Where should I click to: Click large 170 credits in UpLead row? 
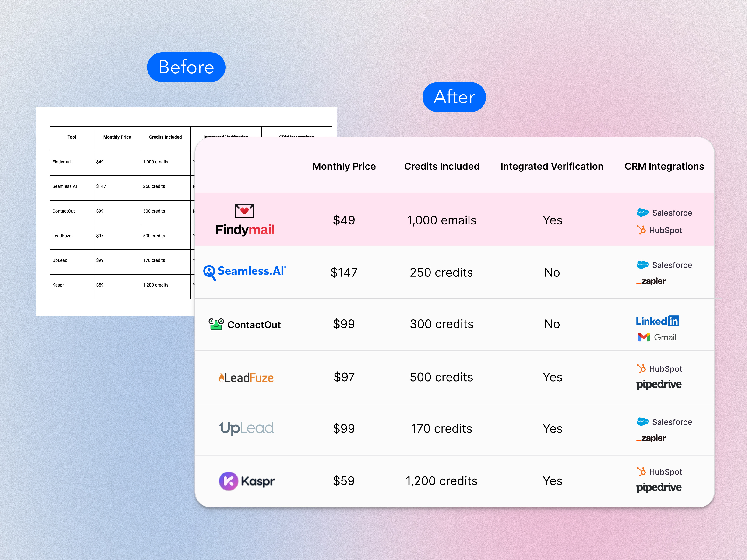tap(441, 429)
